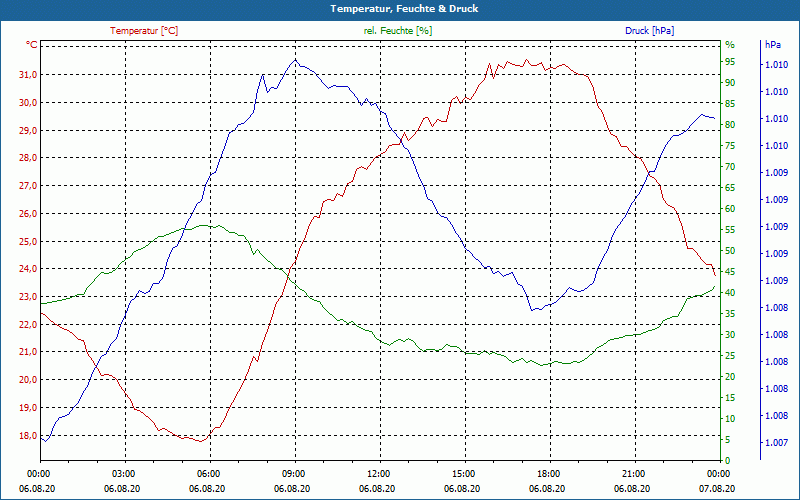Image resolution: width=800 pixels, height=500 pixels.
Task: Click the 18:00 time axis label
Action: point(549,473)
